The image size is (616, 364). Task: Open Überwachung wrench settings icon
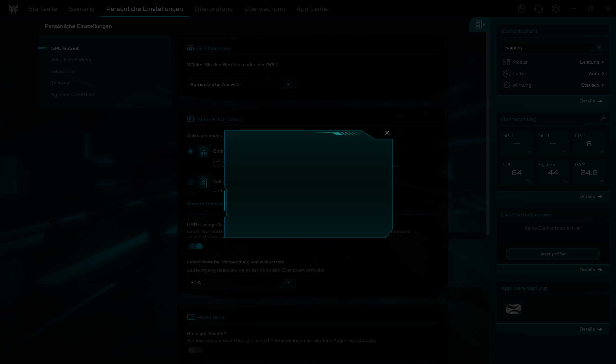coord(603,118)
